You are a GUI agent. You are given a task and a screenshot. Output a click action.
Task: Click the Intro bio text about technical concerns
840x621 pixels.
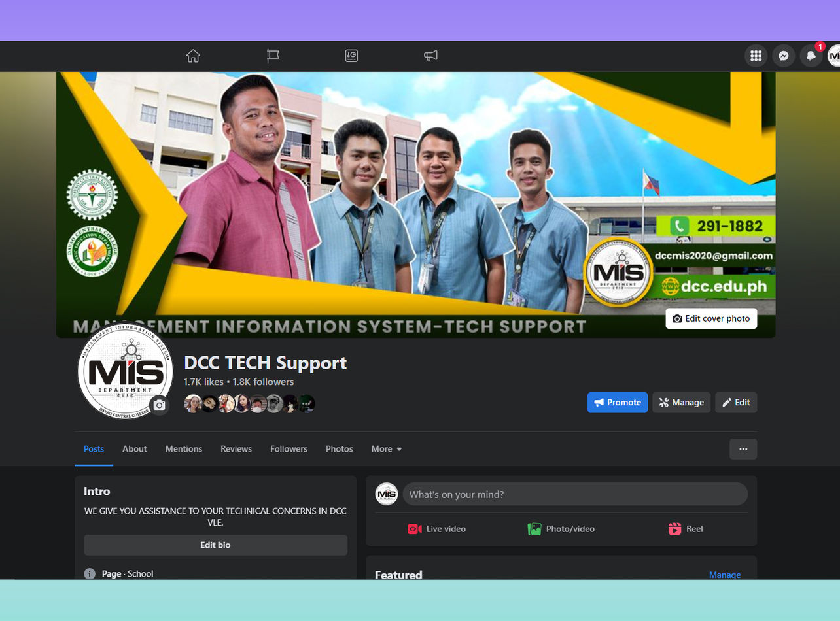[215, 516]
